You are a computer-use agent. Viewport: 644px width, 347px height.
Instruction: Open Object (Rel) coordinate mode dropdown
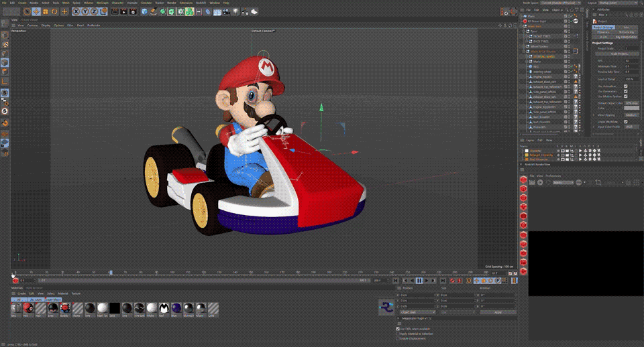pyautogui.click(x=418, y=312)
